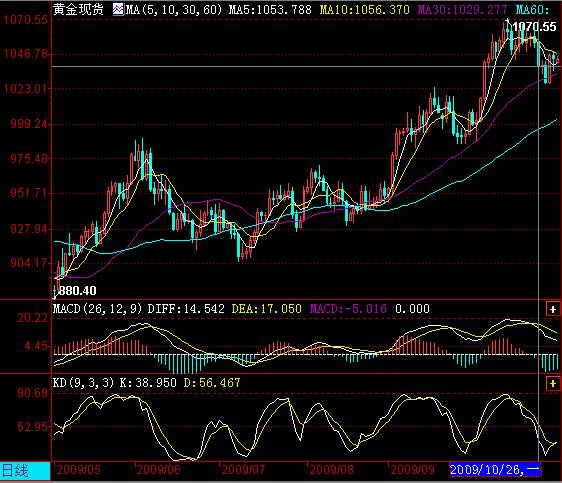
Task: Click the 2009/09 date label
Action: (413, 469)
